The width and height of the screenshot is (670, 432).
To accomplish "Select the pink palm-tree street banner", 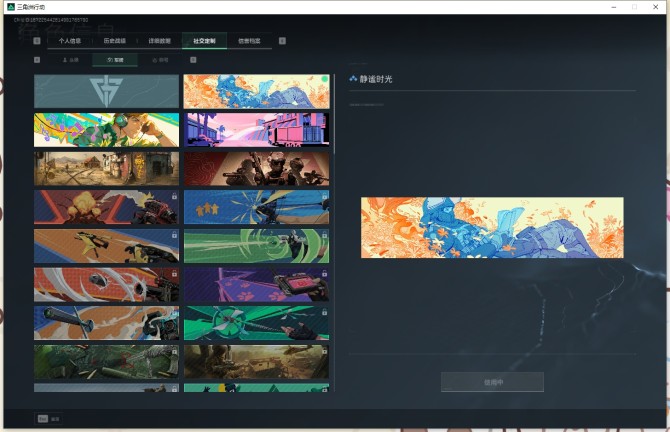I will tap(256, 130).
